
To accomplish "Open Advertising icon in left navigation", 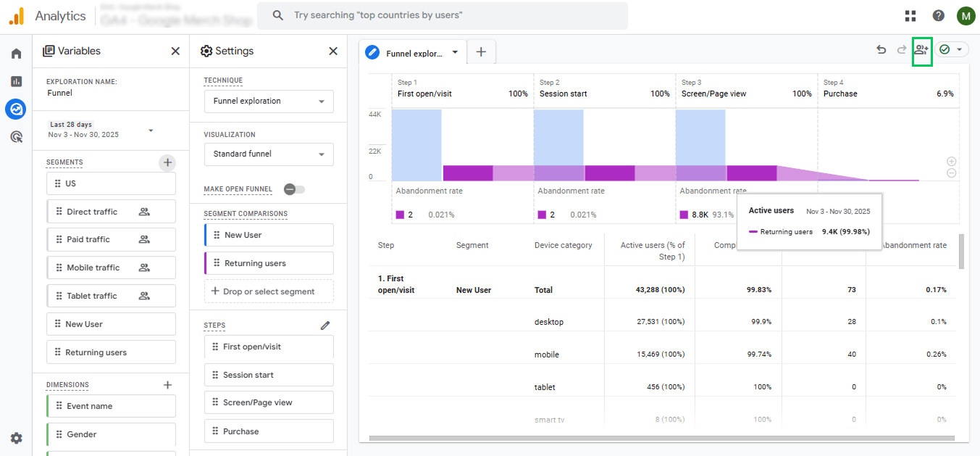I will (16, 136).
